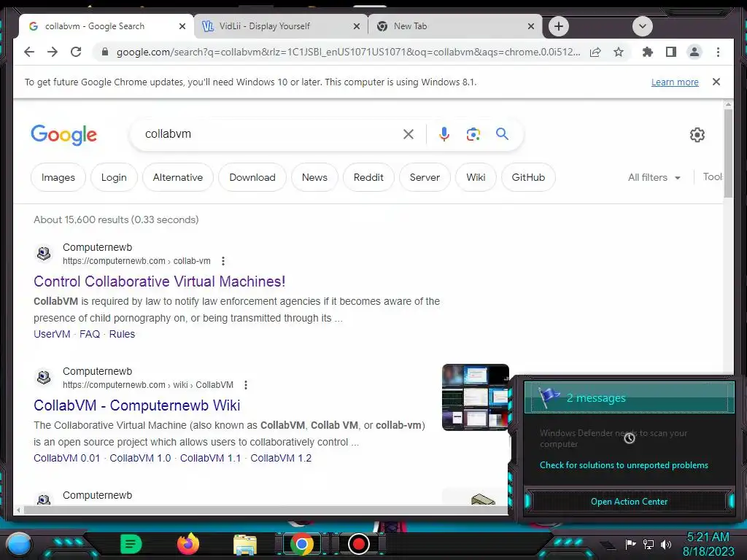The height and width of the screenshot is (560, 747).
Task: Open Action Center from the popup
Action: [x=629, y=502]
